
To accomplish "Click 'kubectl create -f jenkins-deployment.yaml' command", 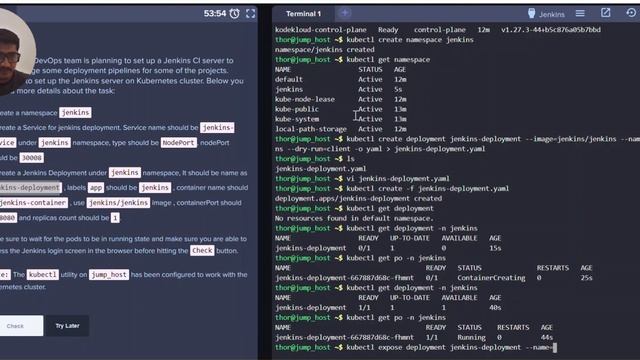I will point(427,189).
